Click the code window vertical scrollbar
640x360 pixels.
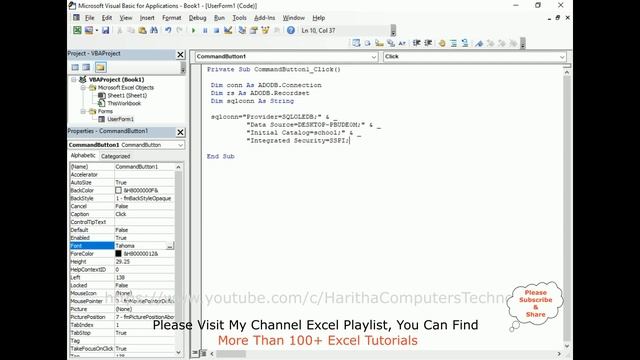(x=567, y=208)
